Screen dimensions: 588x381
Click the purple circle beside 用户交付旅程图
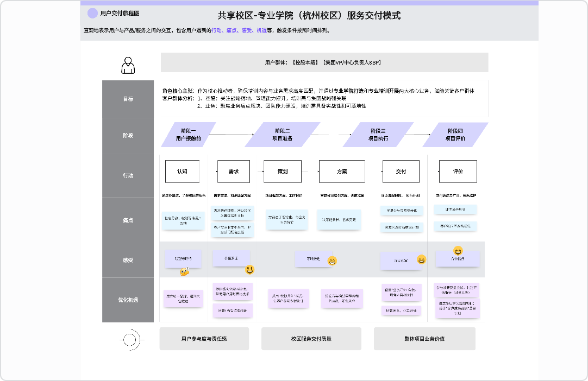click(92, 13)
